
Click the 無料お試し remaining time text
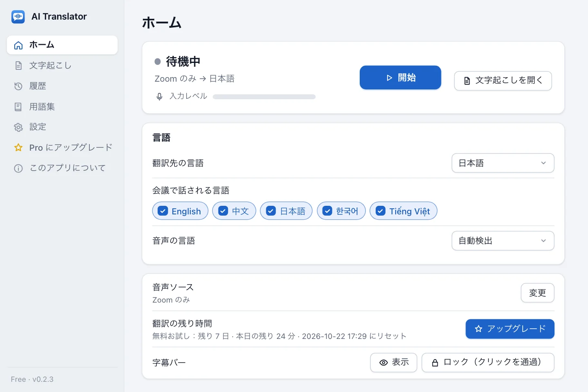pyautogui.click(x=279, y=336)
